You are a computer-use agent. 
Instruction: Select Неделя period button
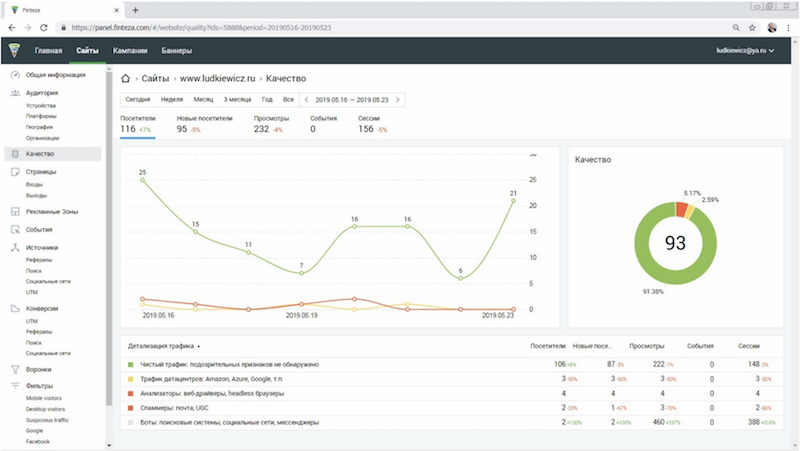171,100
